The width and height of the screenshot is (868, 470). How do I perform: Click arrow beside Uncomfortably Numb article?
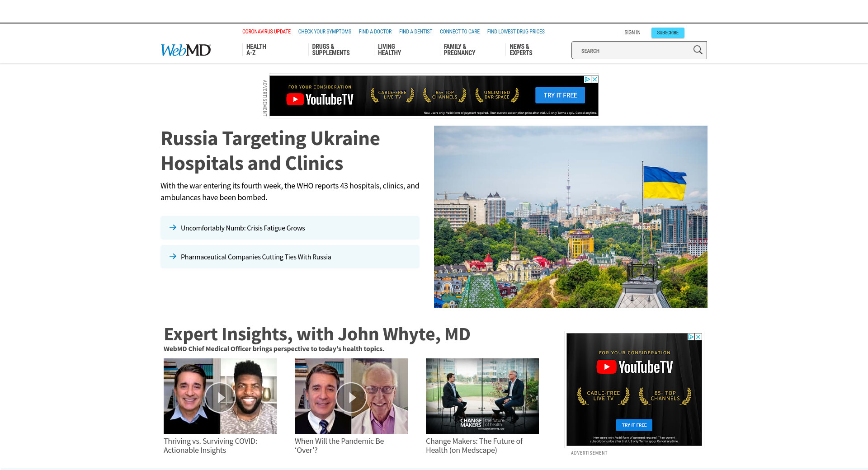coord(173,228)
